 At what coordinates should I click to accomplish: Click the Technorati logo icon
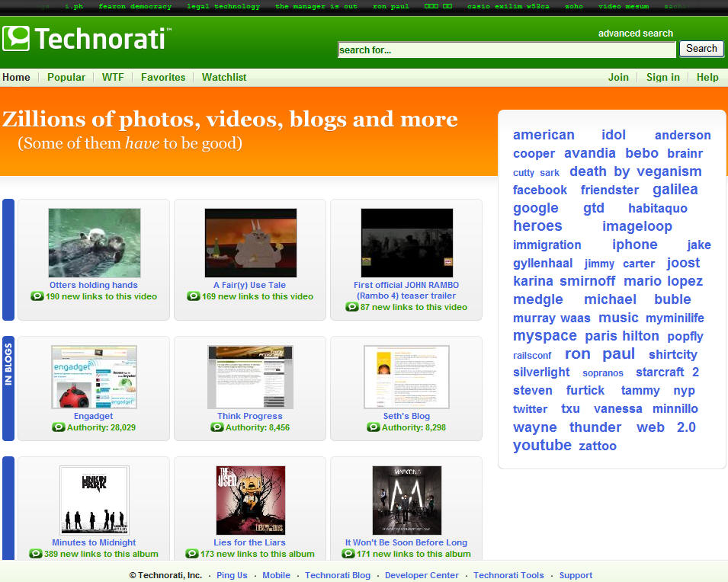pos(16,38)
